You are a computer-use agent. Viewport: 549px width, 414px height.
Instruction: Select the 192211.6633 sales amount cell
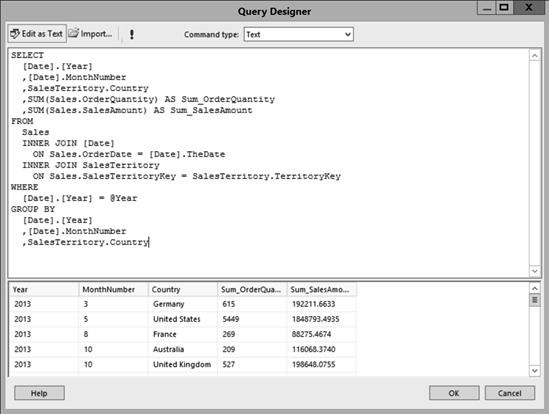[322, 304]
